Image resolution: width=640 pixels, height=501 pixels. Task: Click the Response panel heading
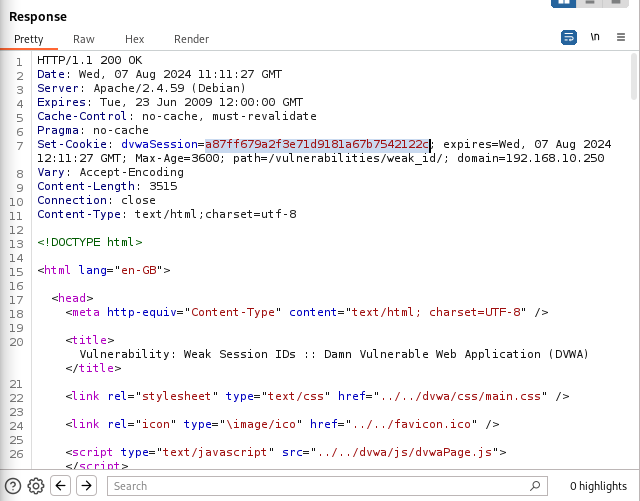tap(38, 17)
